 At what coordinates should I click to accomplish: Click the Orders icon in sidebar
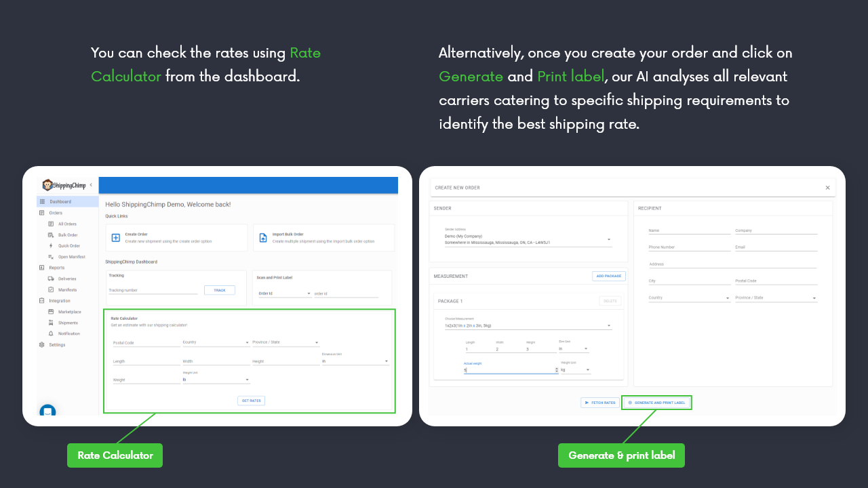42,213
